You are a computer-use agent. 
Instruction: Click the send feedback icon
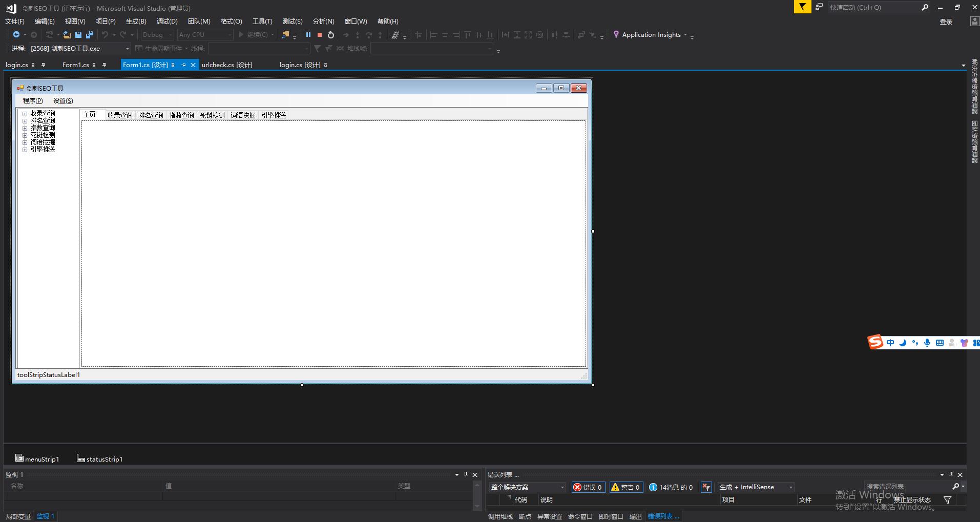tap(819, 7)
